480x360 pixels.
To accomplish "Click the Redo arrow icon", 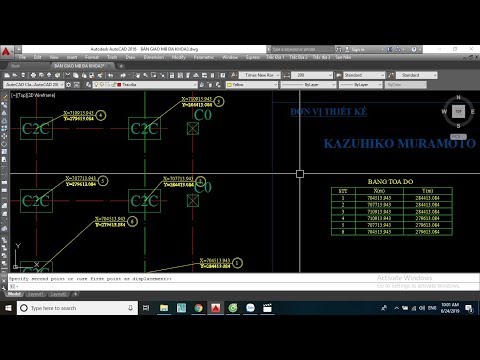I will point(123,75).
